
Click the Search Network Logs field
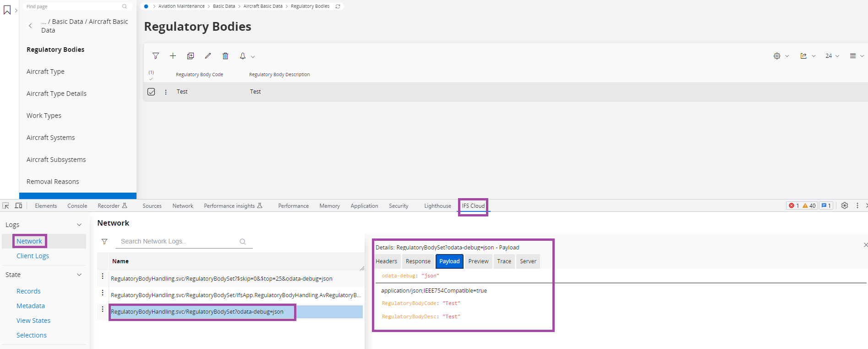pyautogui.click(x=179, y=241)
